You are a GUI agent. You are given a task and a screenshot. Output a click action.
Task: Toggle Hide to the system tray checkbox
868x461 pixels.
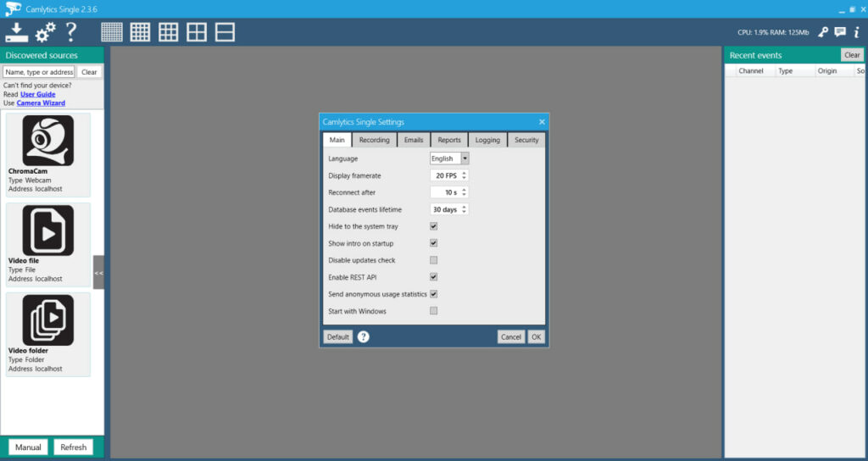coord(433,226)
